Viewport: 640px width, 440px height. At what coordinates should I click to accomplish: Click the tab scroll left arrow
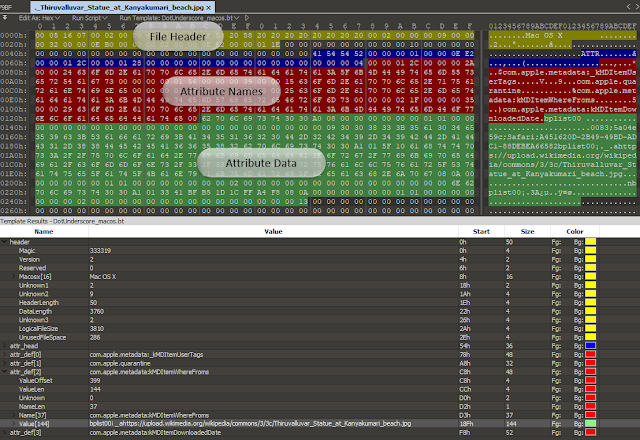[628, 7]
